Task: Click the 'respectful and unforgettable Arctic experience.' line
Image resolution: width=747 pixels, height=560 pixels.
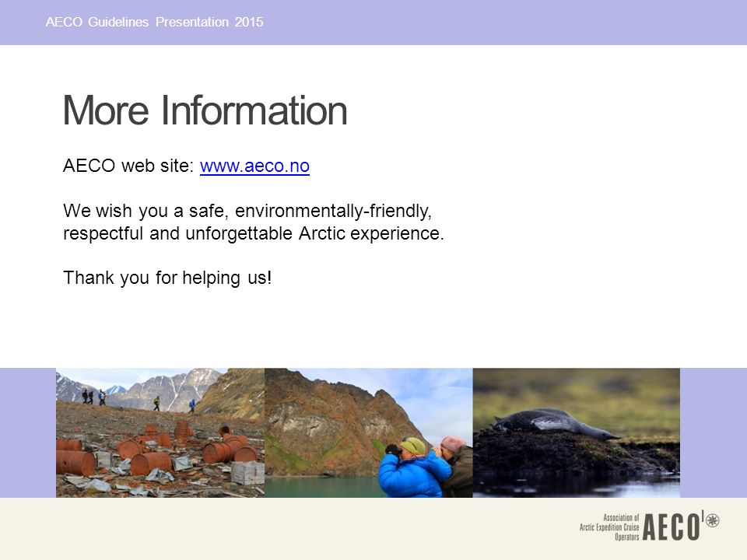Action: 254,233
